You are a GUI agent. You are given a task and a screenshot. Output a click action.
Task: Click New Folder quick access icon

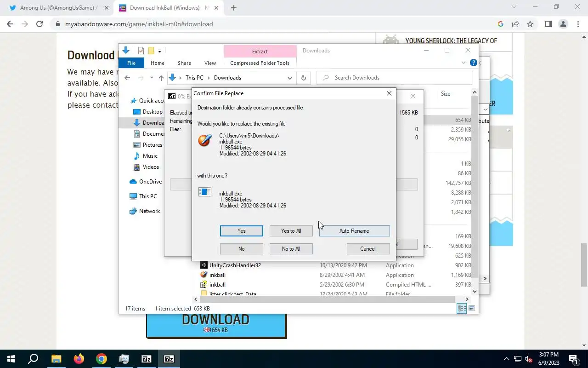tap(151, 51)
